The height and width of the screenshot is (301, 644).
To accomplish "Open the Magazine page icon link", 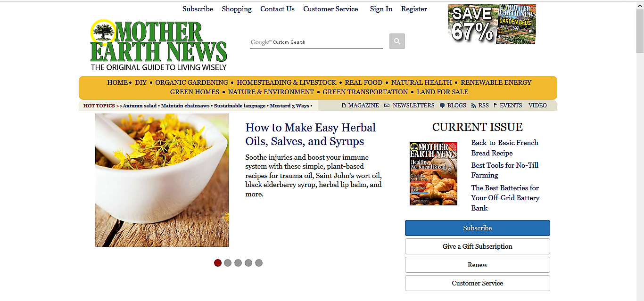I will click(344, 106).
